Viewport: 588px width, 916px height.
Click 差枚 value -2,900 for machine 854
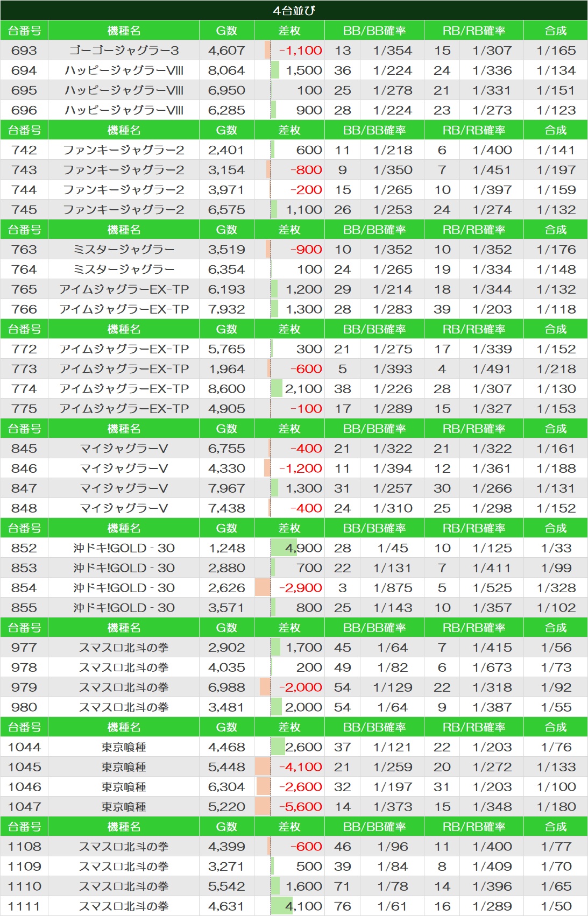301,588
